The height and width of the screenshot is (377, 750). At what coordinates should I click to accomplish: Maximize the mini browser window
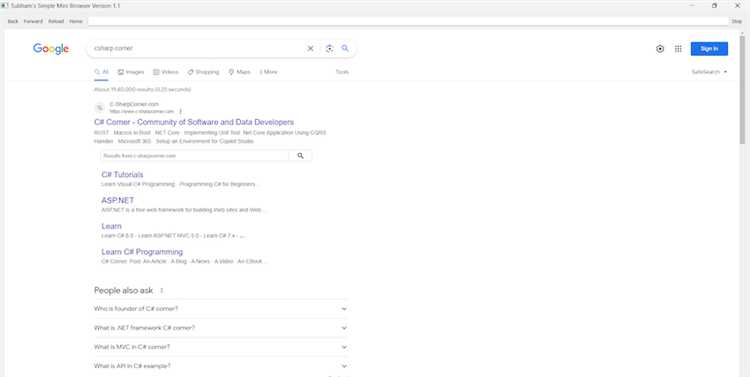[715, 6]
